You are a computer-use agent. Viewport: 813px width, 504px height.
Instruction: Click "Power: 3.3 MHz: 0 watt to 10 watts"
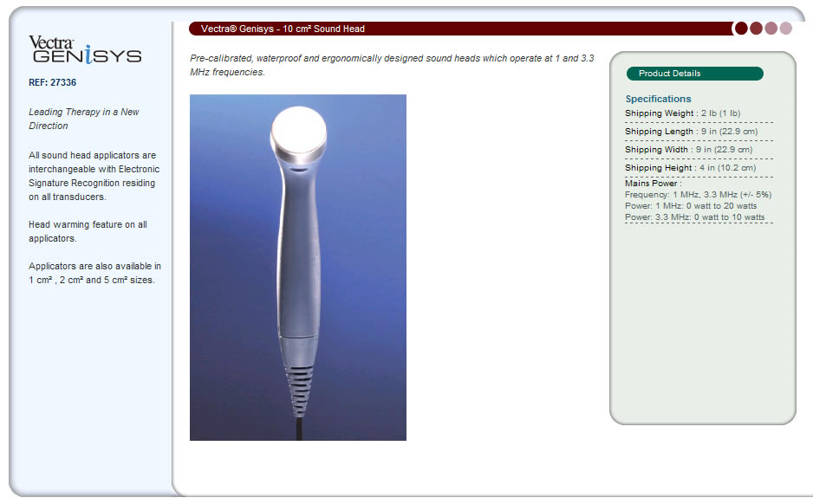(x=695, y=217)
